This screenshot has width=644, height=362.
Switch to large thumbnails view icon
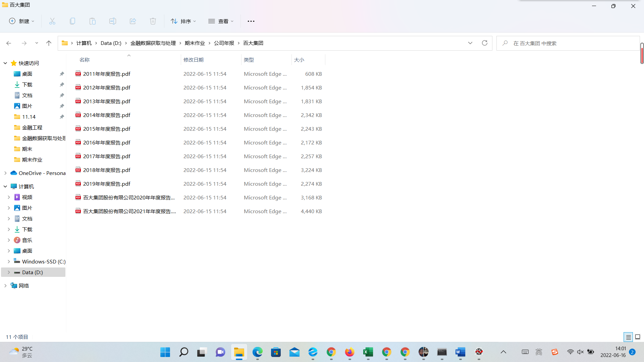(x=638, y=337)
